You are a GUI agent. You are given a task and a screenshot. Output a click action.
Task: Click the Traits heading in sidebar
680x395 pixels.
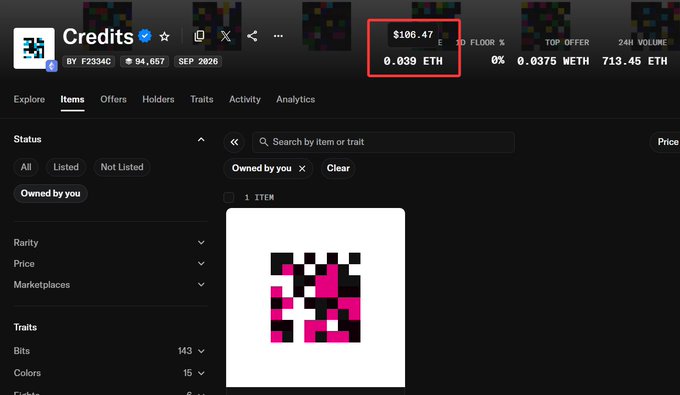(x=25, y=327)
